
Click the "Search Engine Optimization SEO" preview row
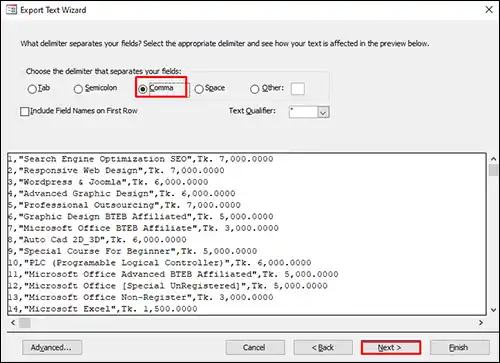click(247, 159)
